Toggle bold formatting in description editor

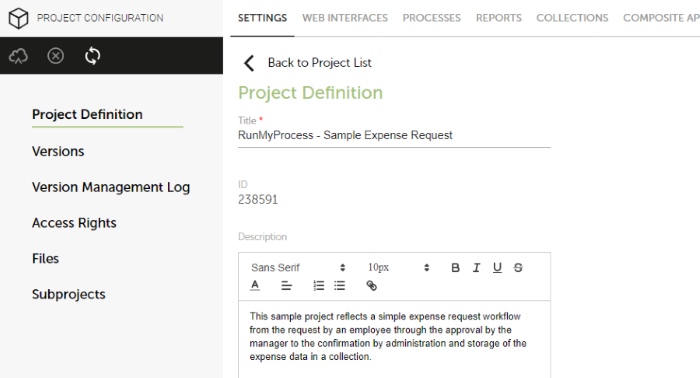[455, 268]
